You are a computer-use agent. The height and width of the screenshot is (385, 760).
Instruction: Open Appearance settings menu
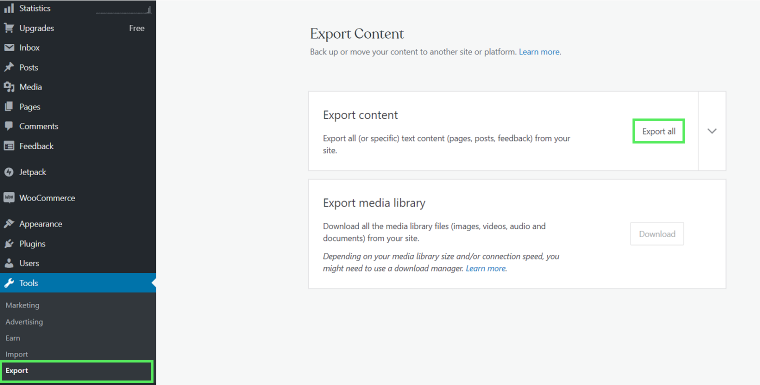pos(78,224)
